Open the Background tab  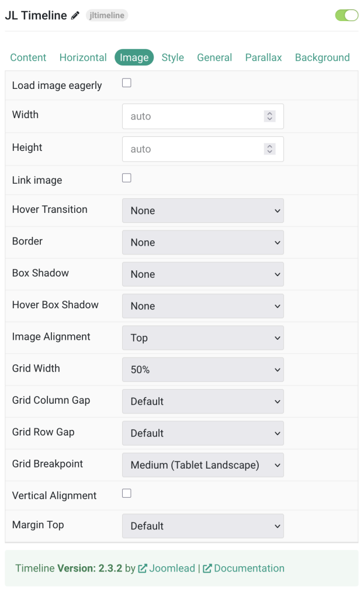click(323, 57)
